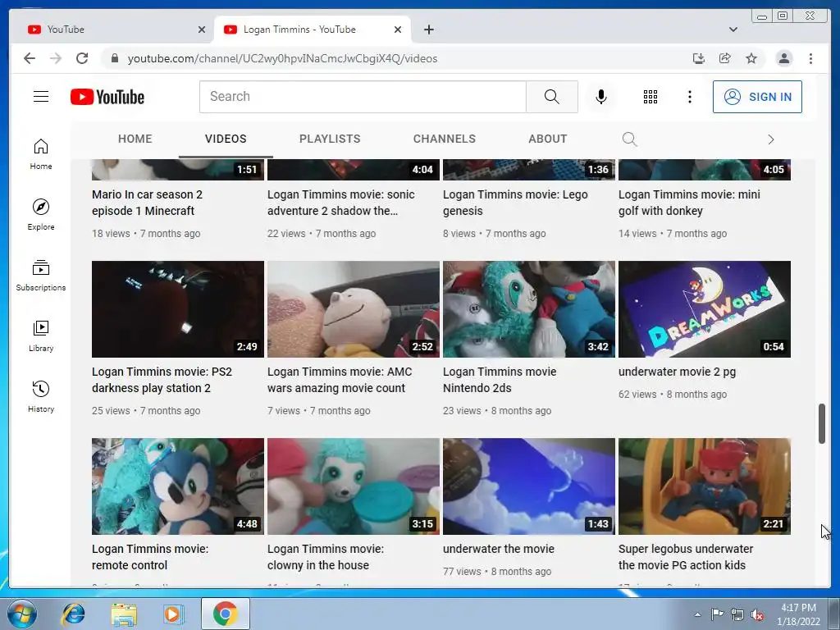
Task: Open Explore in the sidebar
Action: [41, 214]
